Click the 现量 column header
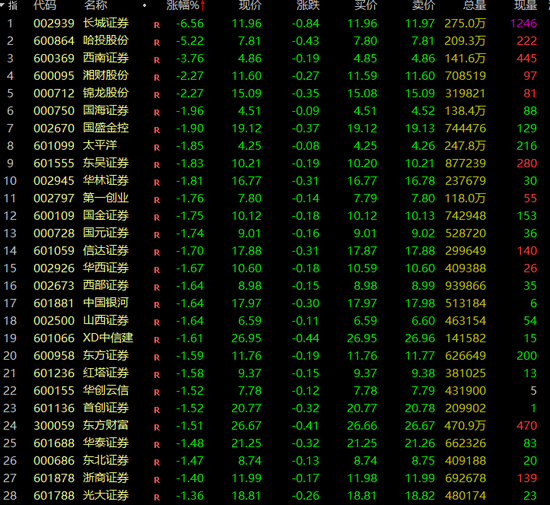550x505 pixels. click(526, 5)
